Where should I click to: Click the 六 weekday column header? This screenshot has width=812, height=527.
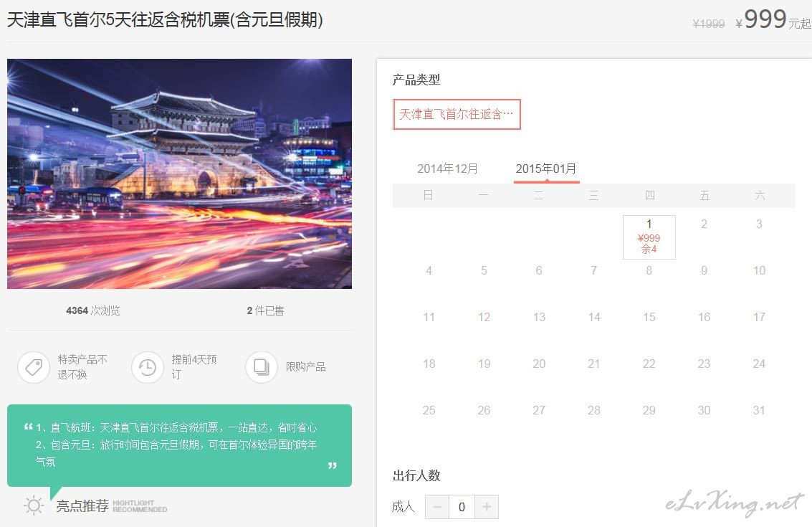pos(760,195)
